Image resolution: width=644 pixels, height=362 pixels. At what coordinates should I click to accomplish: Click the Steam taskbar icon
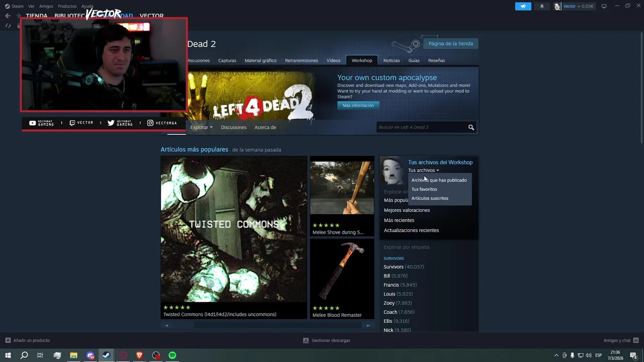coord(106,355)
